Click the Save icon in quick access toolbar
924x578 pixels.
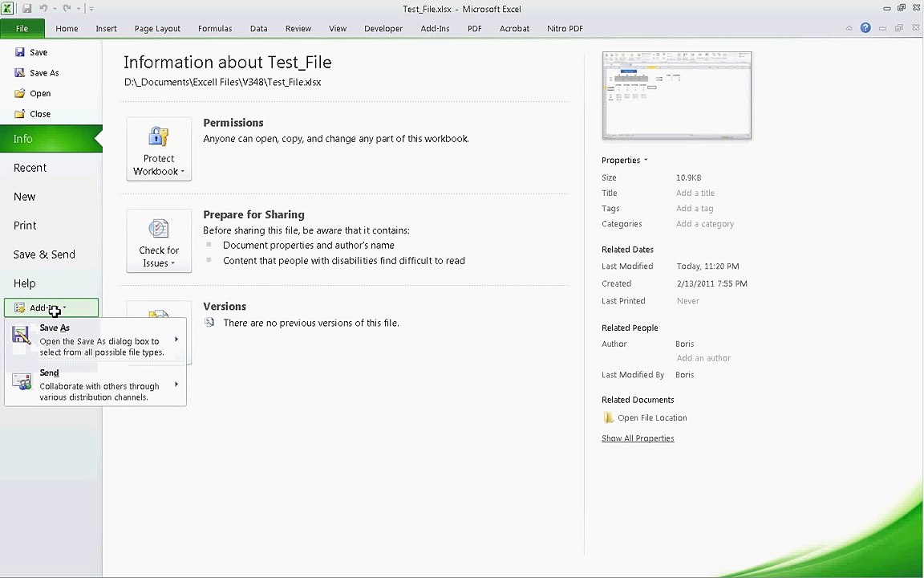(26, 8)
